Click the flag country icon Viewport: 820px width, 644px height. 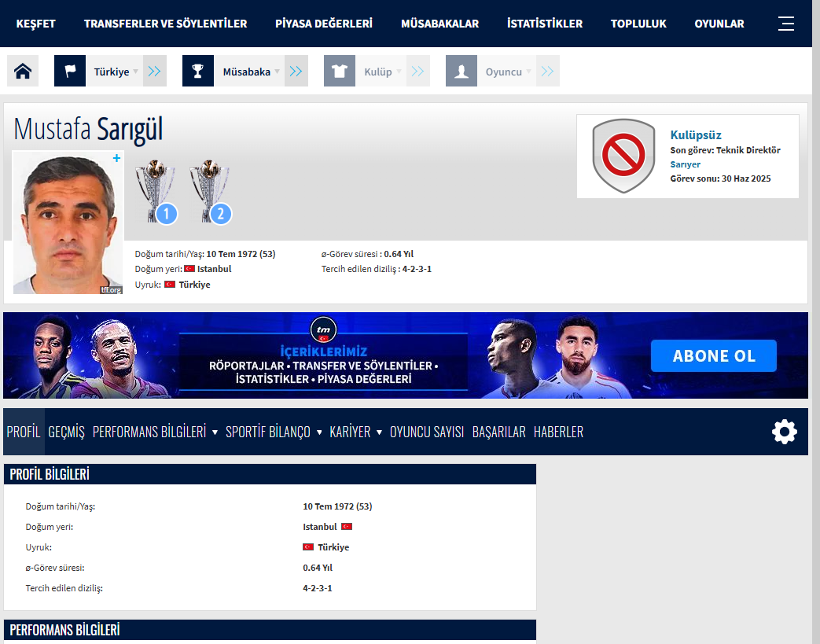[x=70, y=71]
